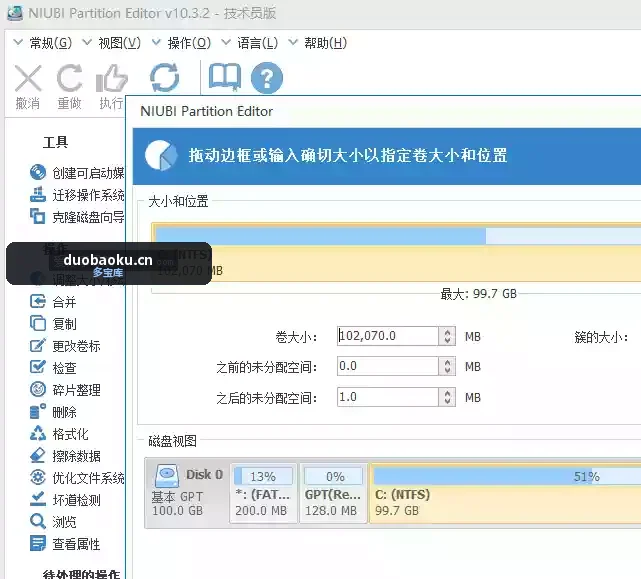Click the blue question mark help icon

[x=267, y=78]
